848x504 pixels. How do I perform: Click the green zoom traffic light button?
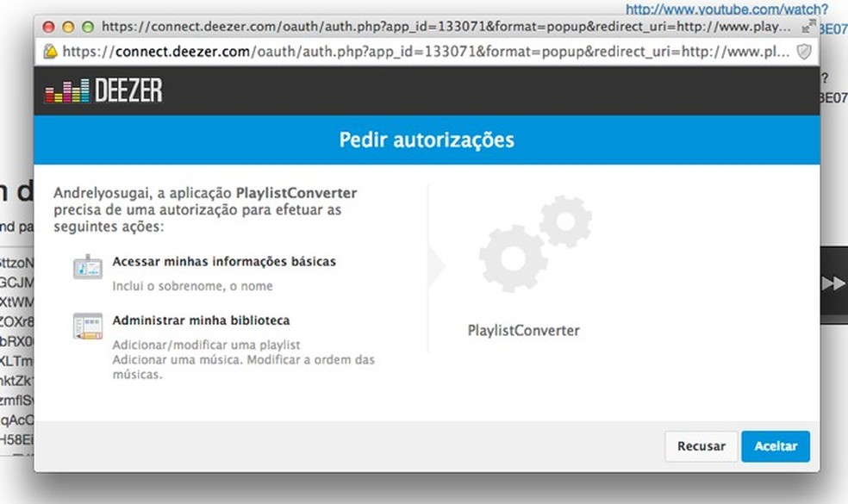[x=87, y=27]
